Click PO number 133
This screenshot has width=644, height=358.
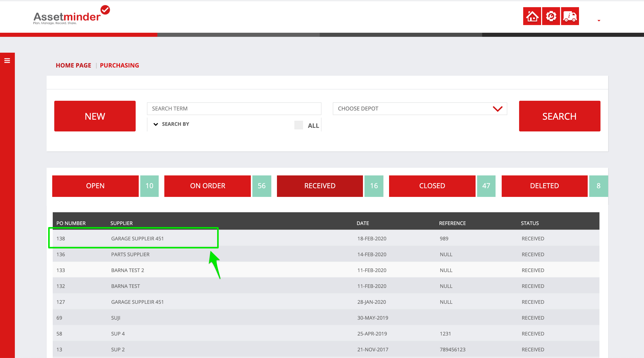click(61, 270)
